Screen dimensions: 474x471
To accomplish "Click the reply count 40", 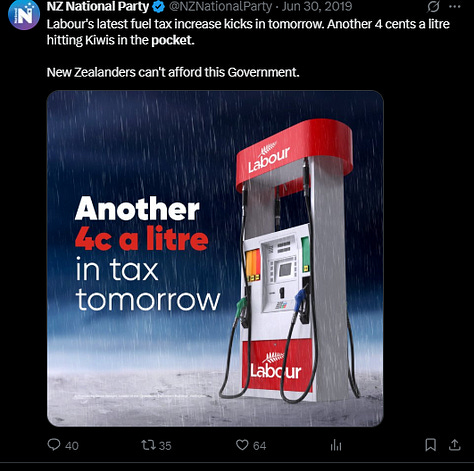I will (x=72, y=446).
